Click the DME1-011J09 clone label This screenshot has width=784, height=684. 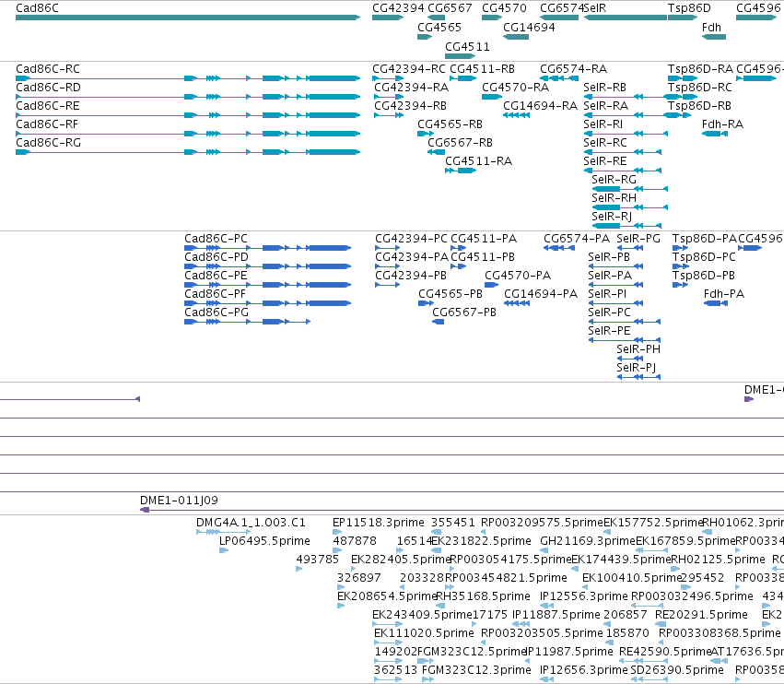coord(179,500)
